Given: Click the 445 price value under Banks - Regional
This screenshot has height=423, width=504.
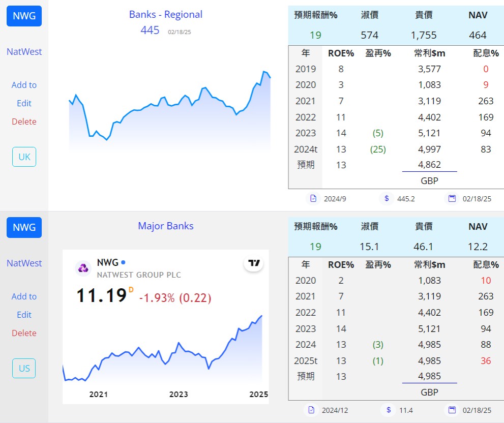Looking at the screenshot, I should [150, 30].
